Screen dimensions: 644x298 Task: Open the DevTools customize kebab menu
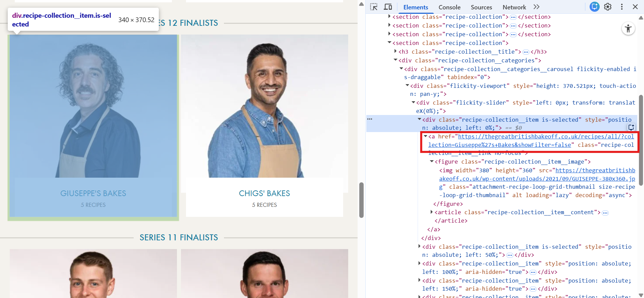pyautogui.click(x=622, y=7)
